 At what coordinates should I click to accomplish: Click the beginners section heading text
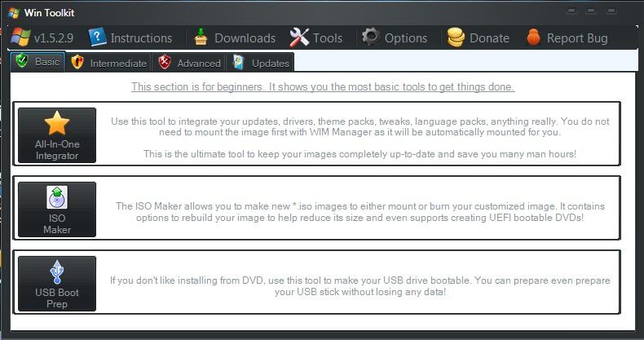(323, 87)
